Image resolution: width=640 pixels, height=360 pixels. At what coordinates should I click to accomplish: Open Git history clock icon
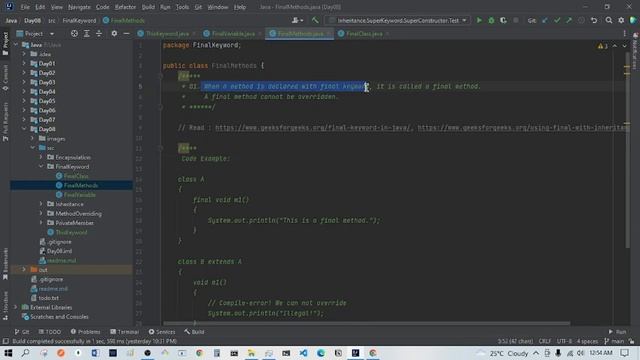pyautogui.click(x=581, y=20)
